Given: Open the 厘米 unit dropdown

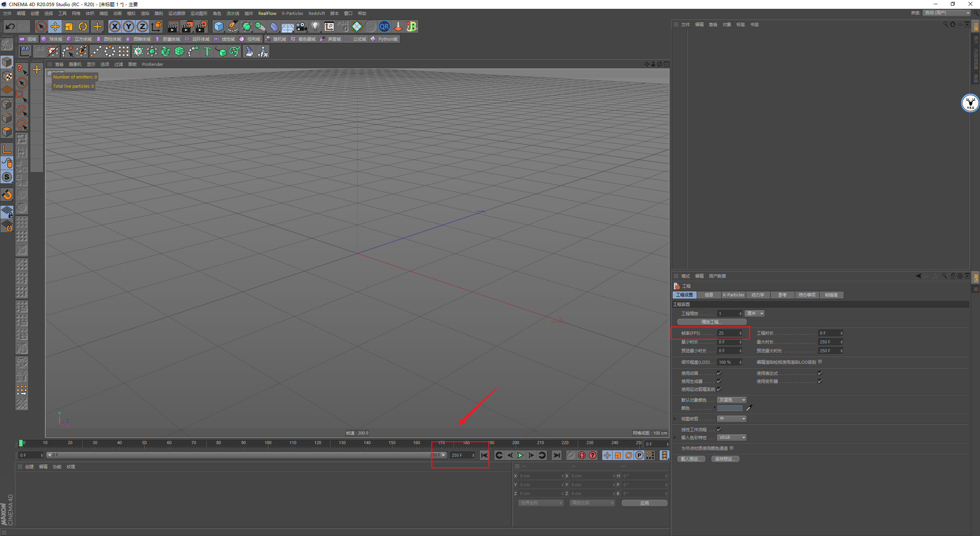Looking at the screenshot, I should (755, 314).
